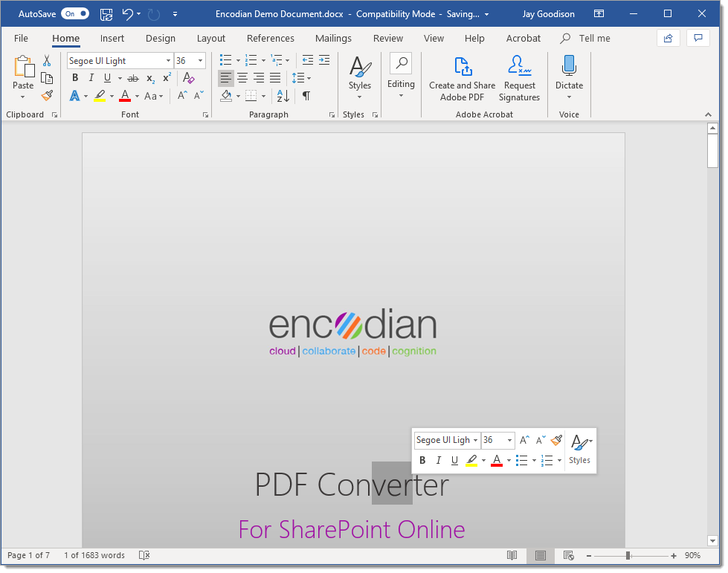This screenshot has height=573, width=728.
Task: Apply superscript formatting
Action: (167, 77)
